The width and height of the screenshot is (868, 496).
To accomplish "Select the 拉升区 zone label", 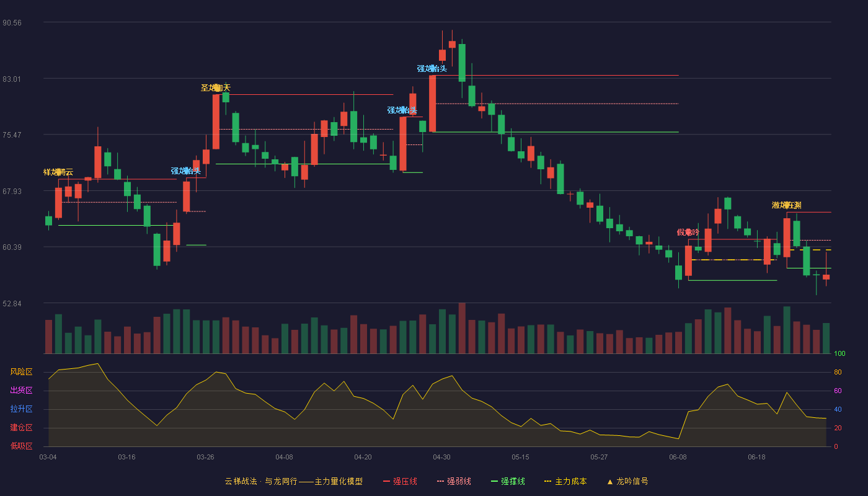I will coord(21,409).
